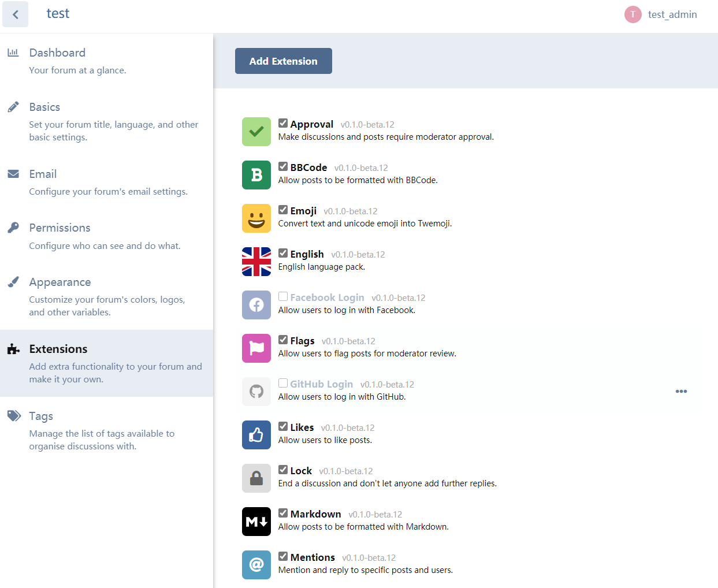Screen dimensions: 718x588
Task: Disable the Markdown extension checkbox
Action: 283,513
